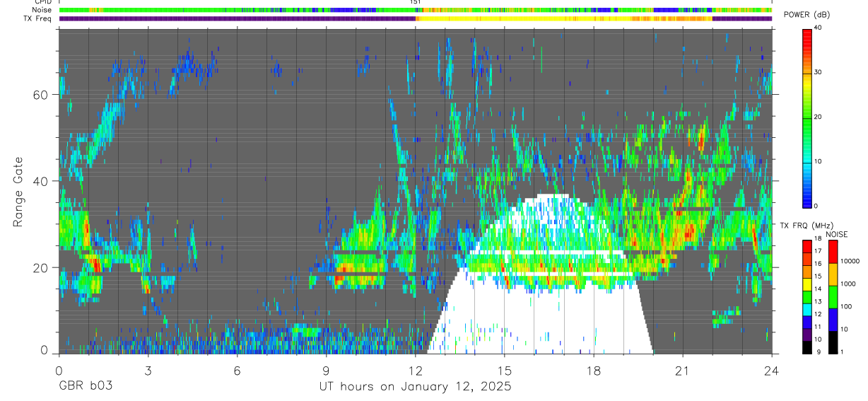Click the CPID value 151 marker
The image size is (868, 401).
click(416, 2)
